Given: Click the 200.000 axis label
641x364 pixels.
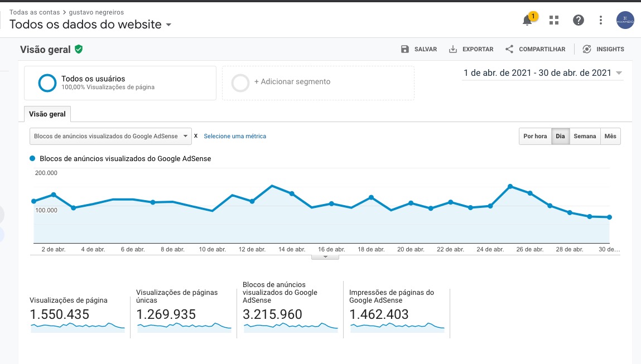Looking at the screenshot, I should 46,173.
